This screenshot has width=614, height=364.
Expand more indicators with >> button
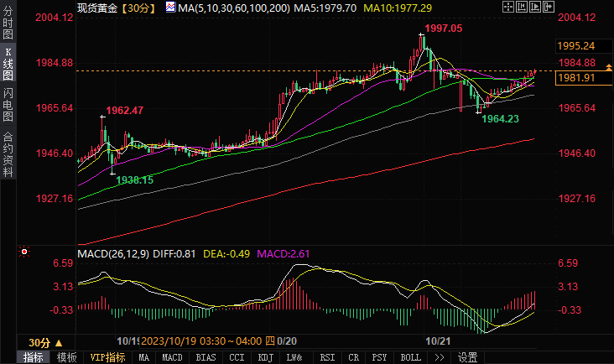[x=439, y=357]
